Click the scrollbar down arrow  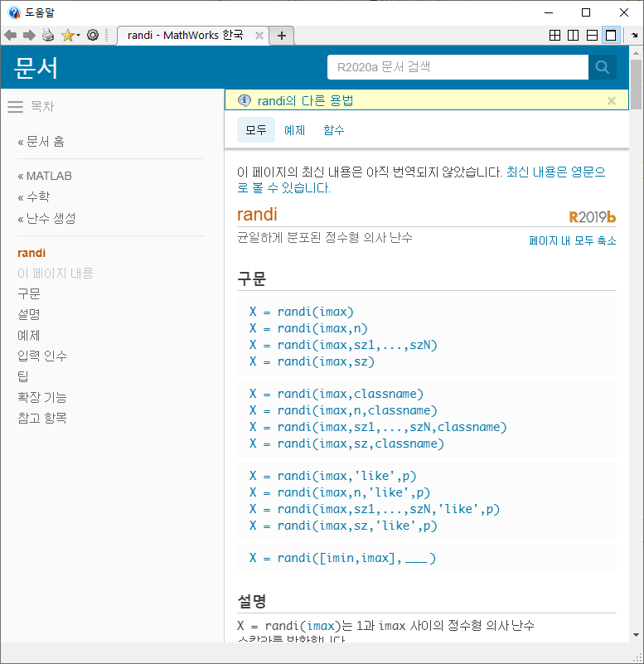pyautogui.click(x=636, y=635)
